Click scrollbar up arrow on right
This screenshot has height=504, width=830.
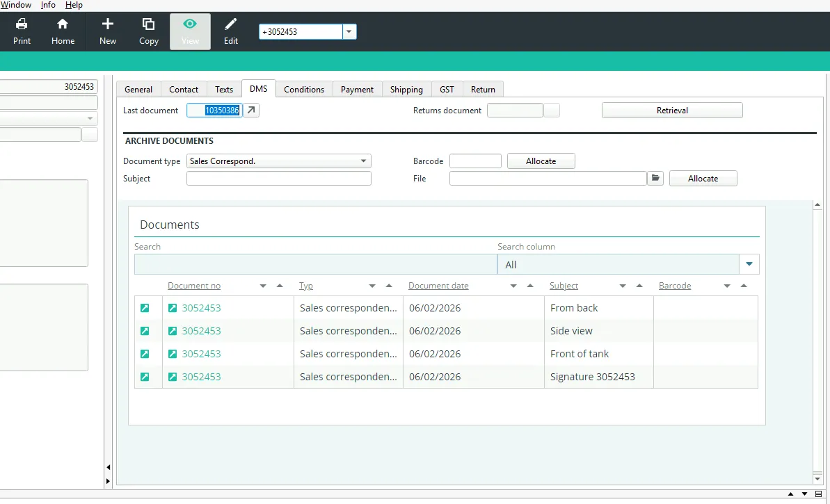point(817,204)
